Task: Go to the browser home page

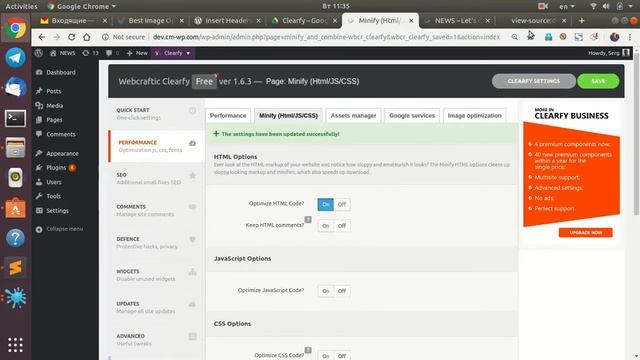Action: [87, 37]
